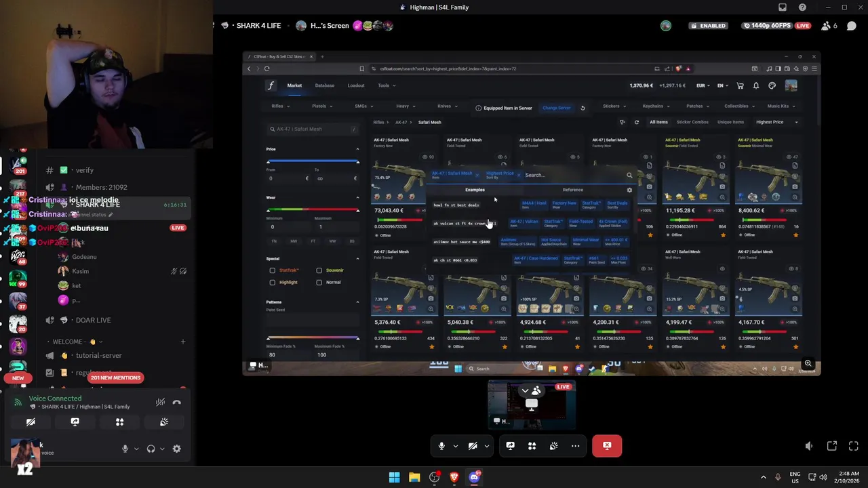Expand the Rifles category dropdown
This screenshot has width=868, height=488.
click(281, 106)
